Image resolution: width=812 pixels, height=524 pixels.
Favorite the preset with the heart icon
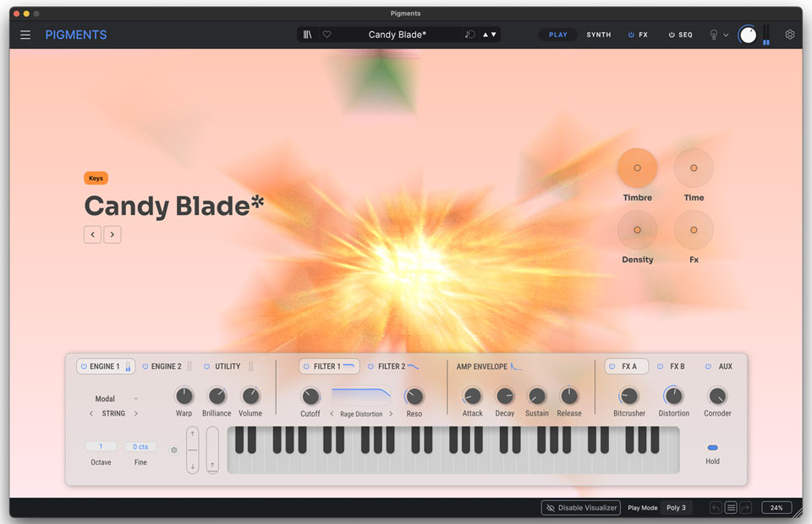(x=326, y=35)
